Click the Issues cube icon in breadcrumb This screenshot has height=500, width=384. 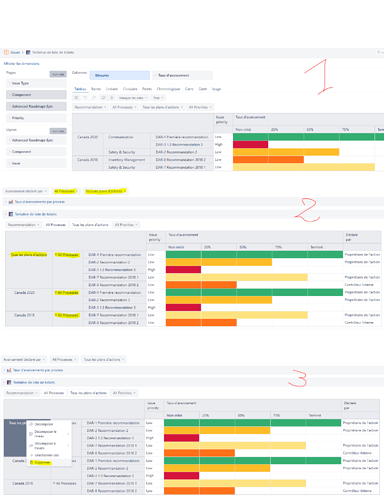[x=6, y=52]
